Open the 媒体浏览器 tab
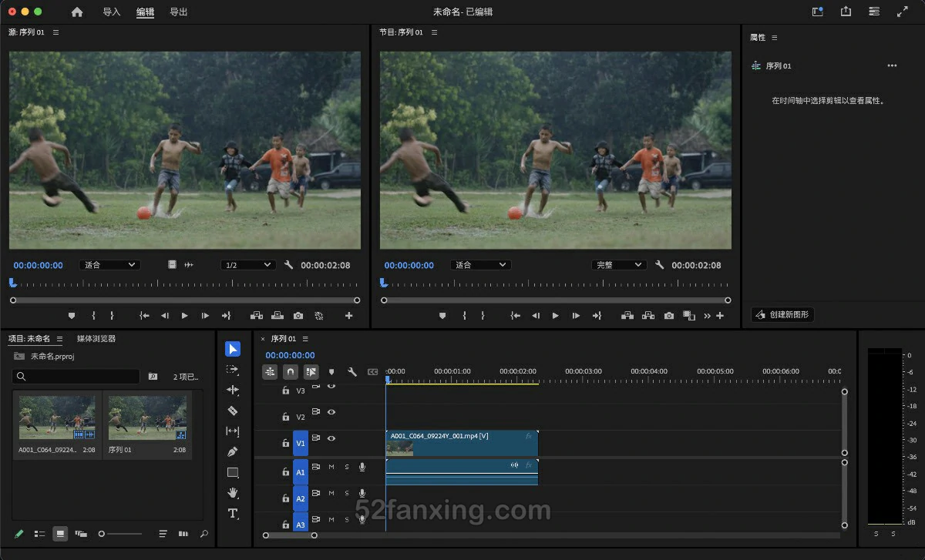The width and height of the screenshot is (925, 560). coord(96,339)
